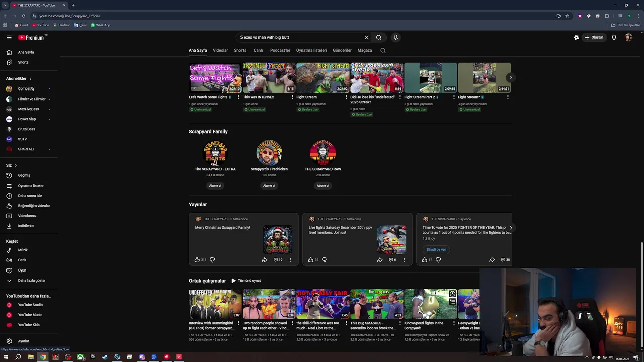Screen dimensions: 644x362
Task: Switch to the Oynatma listeleri channel tab
Action: pos(311,50)
